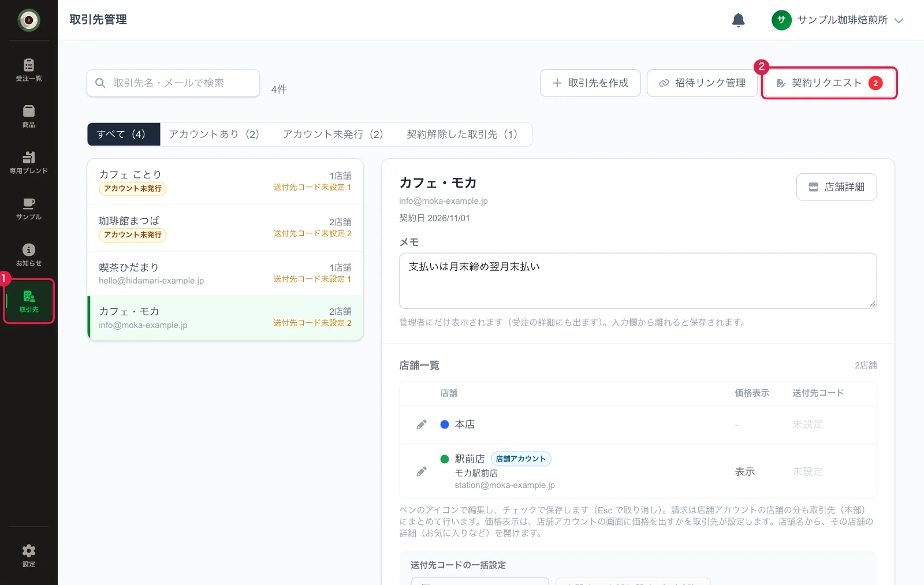Grab the memo textarea resize handle

872,304
